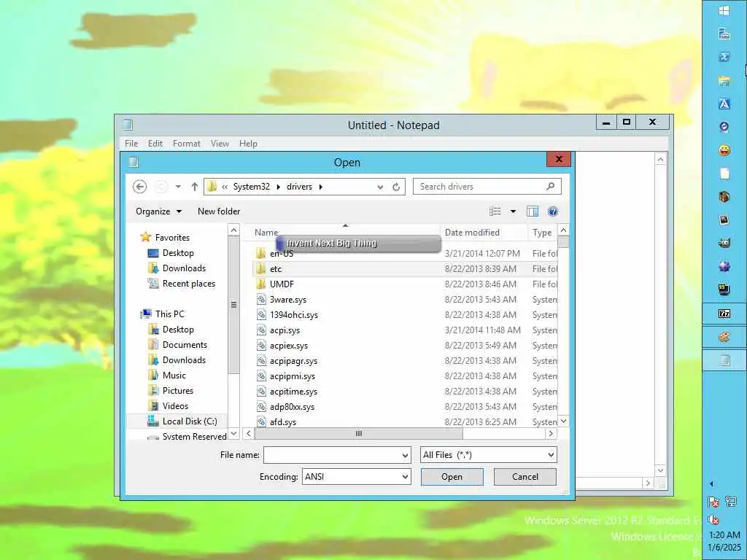
Task: Expand the view options dropdown arrow
Action: (513, 211)
